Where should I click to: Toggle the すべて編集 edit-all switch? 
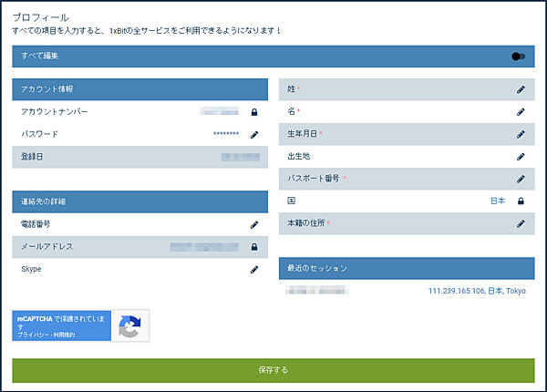518,57
